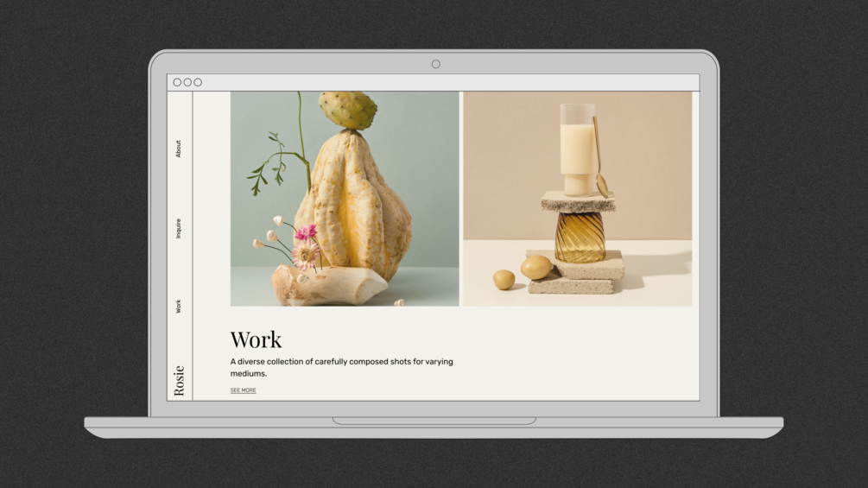Click the first browser window circle button
Screen dimensions: 868x488
[177, 82]
